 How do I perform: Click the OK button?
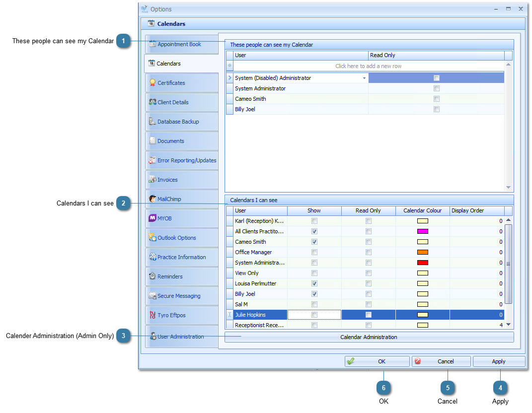point(377,361)
